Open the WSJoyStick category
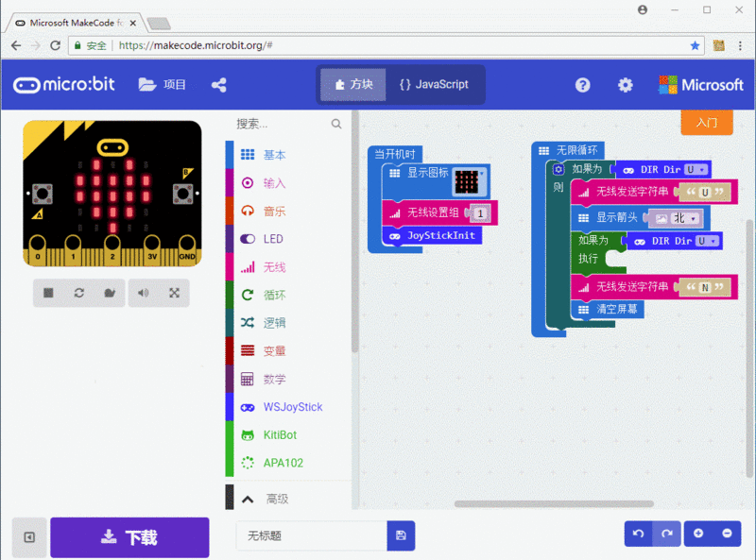The width and height of the screenshot is (756, 560). coord(288,407)
